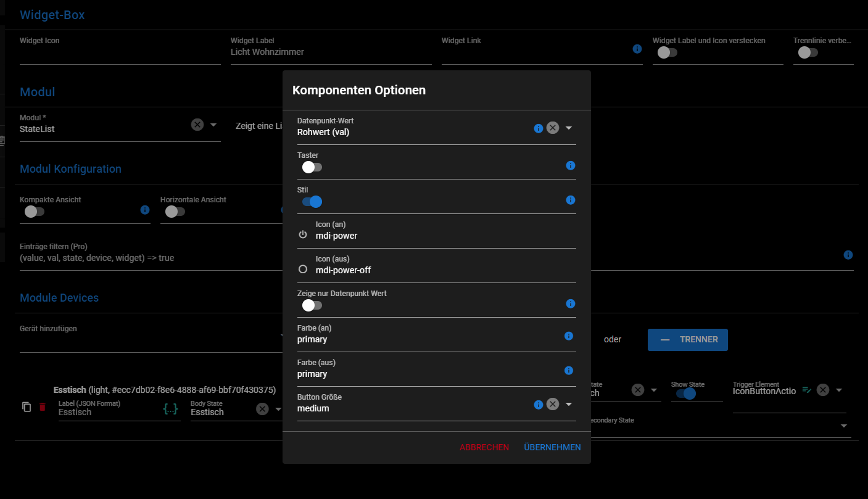Clear the state selection left of Show State
The image size is (868, 499).
click(x=638, y=390)
